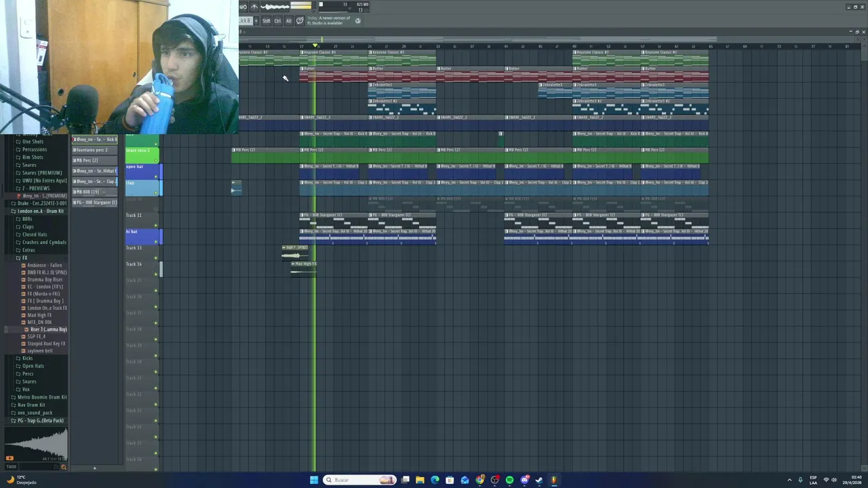Click the Ctrl typing keyboard button
Viewport: 868px width, 488px height.
277,21
